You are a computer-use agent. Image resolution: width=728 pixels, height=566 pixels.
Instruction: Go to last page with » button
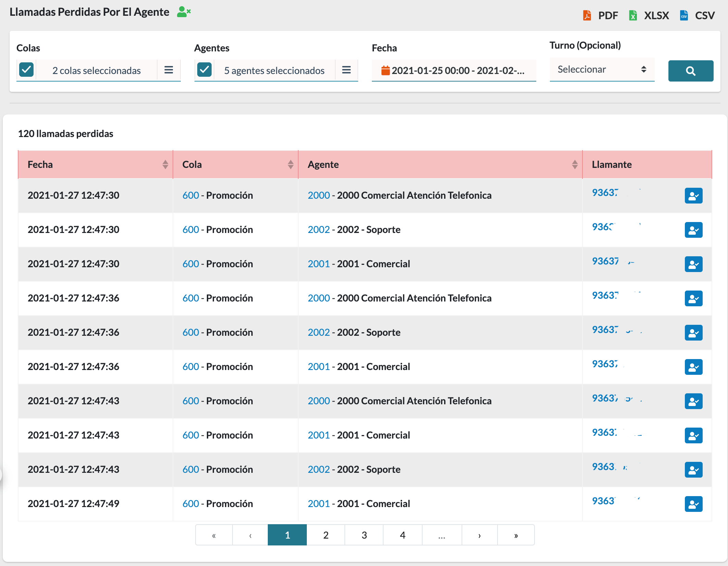516,535
